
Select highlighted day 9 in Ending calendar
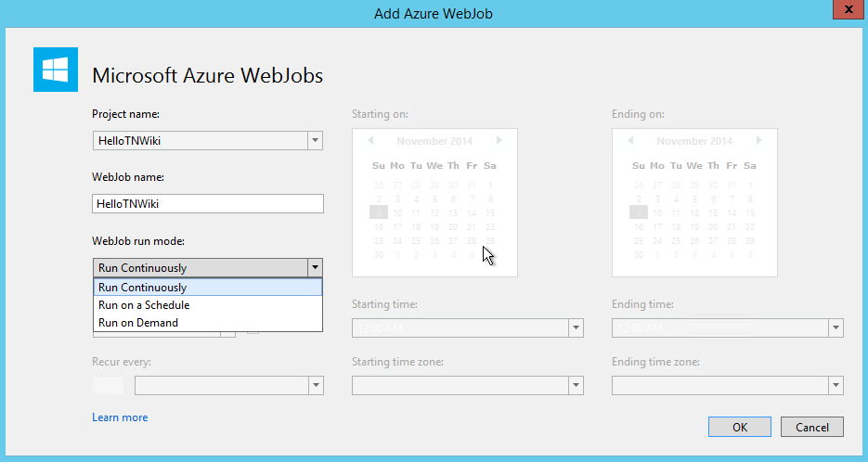(639, 212)
